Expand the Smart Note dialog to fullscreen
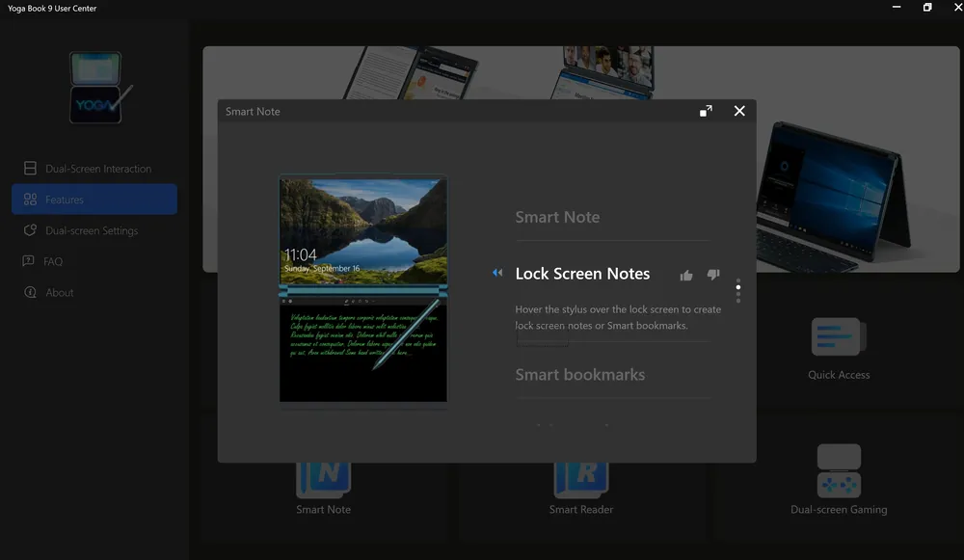The image size is (964, 560). [x=706, y=111]
